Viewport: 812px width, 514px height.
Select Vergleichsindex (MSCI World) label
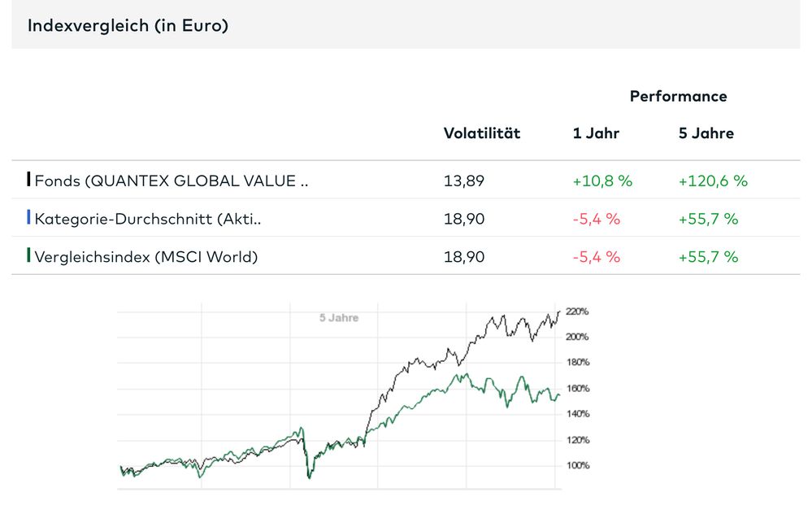[146, 257]
